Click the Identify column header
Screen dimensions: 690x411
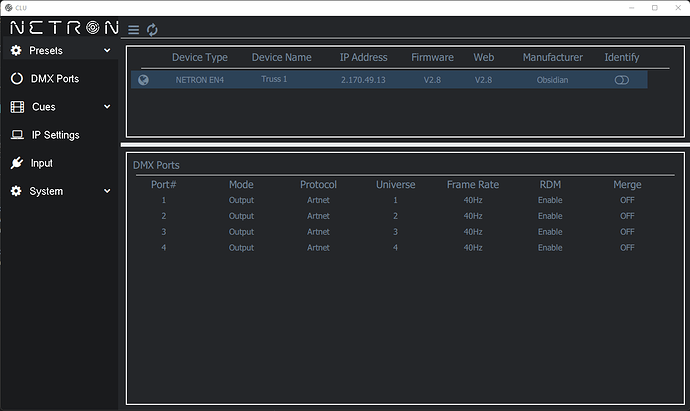tap(621, 58)
